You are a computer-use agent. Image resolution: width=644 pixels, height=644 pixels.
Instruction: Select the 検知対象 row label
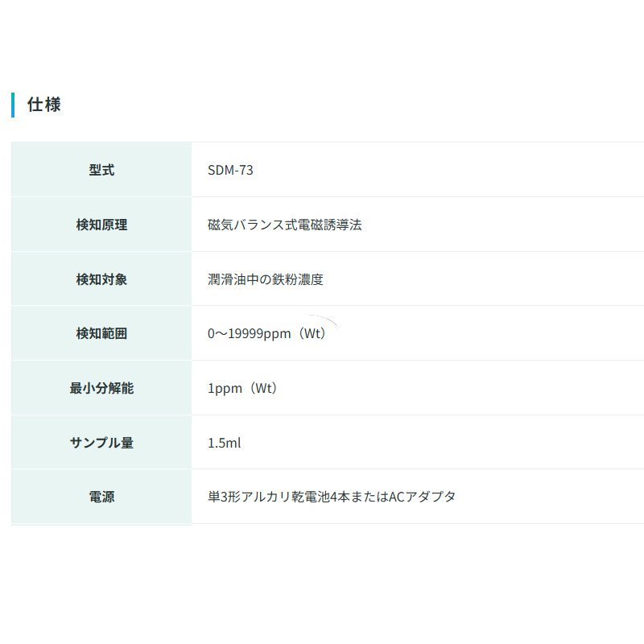tap(101, 279)
